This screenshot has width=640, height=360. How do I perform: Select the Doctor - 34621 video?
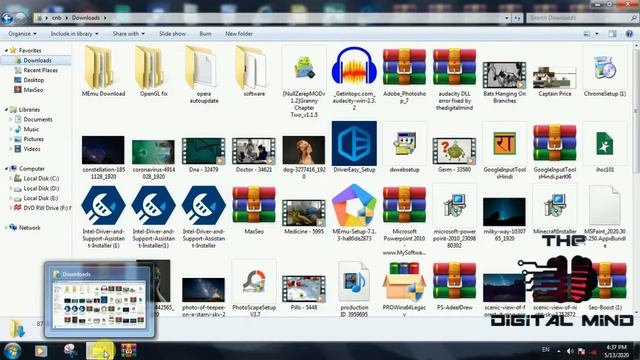click(254, 155)
